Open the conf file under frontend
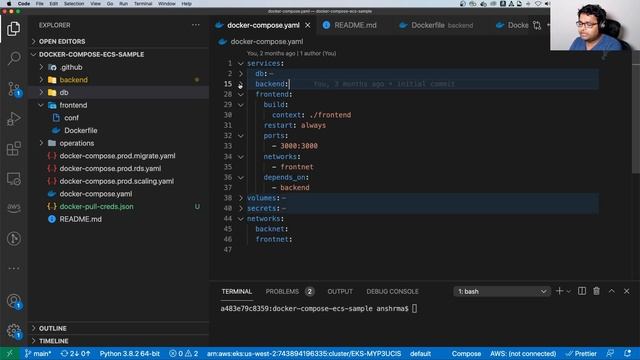 pos(71,118)
